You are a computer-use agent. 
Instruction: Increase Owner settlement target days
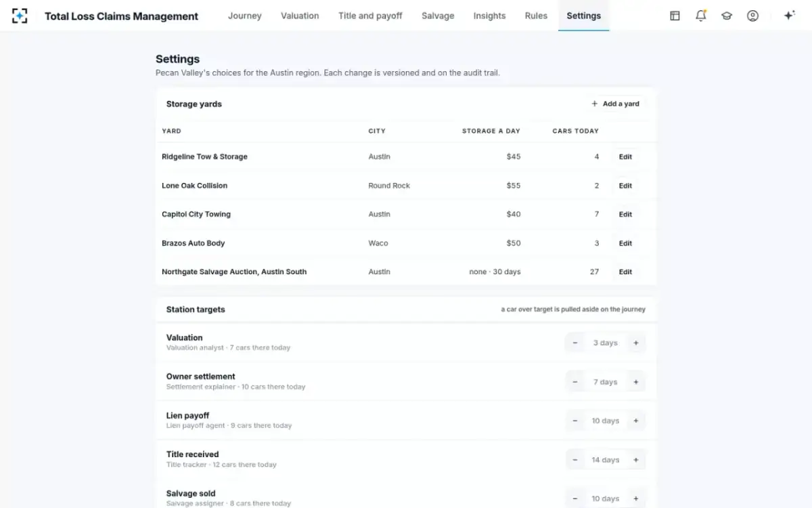click(x=636, y=382)
